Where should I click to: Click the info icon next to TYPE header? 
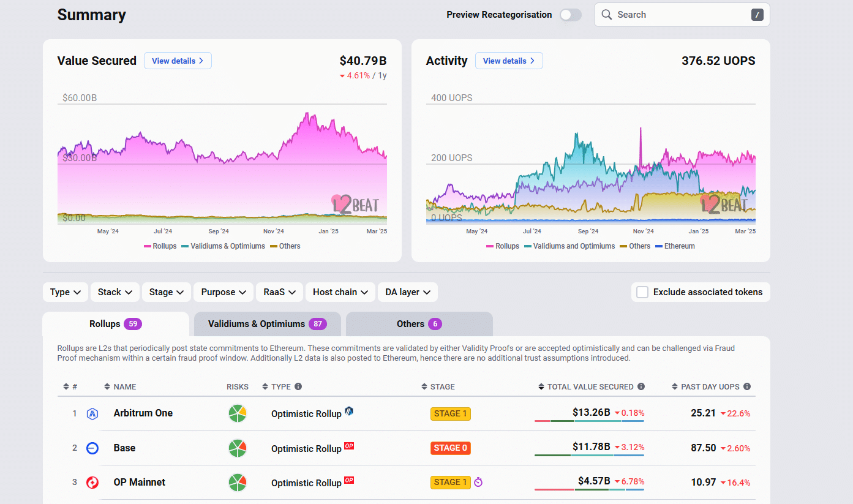[298, 386]
